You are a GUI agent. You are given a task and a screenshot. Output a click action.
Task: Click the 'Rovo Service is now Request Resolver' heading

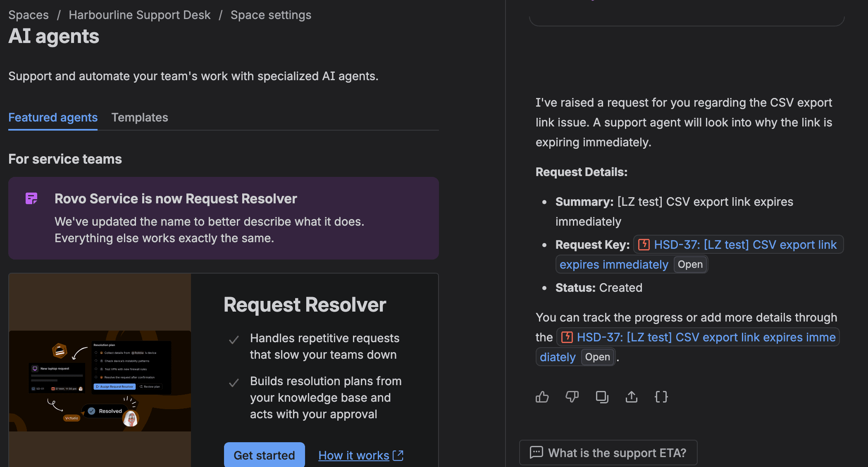tap(176, 199)
